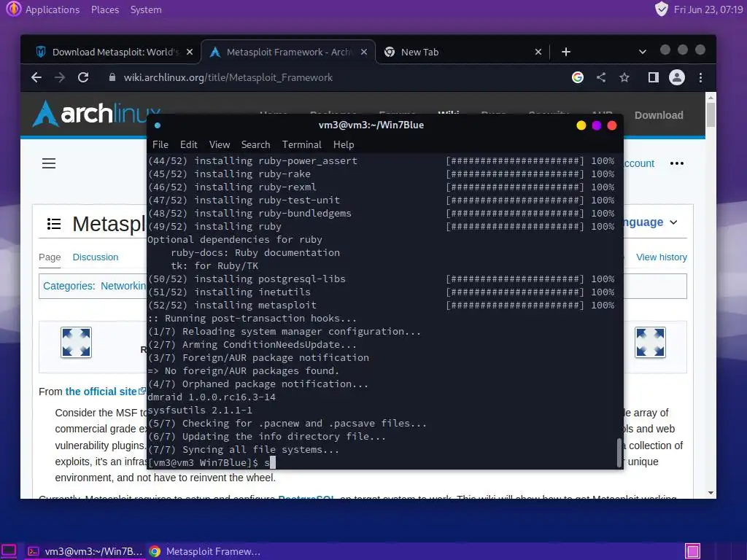This screenshot has height=560, width=747.
Task: Close the Metasploit Framework tab
Action: [364, 52]
